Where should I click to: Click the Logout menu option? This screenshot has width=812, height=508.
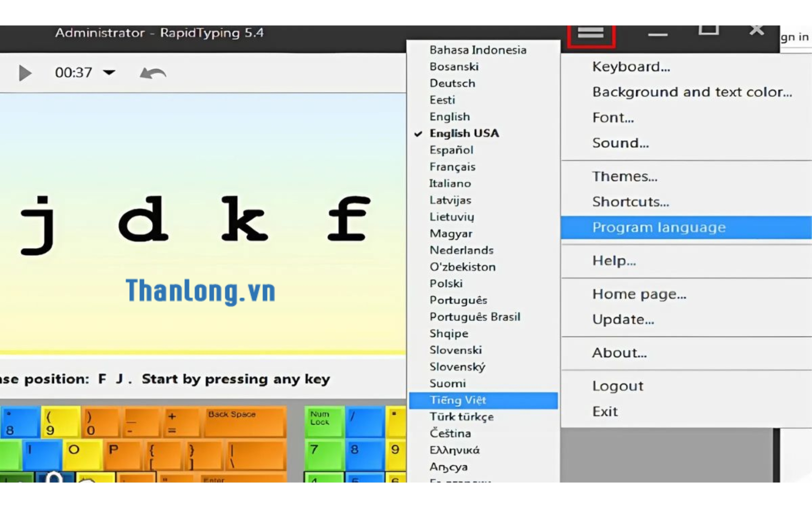(x=618, y=386)
